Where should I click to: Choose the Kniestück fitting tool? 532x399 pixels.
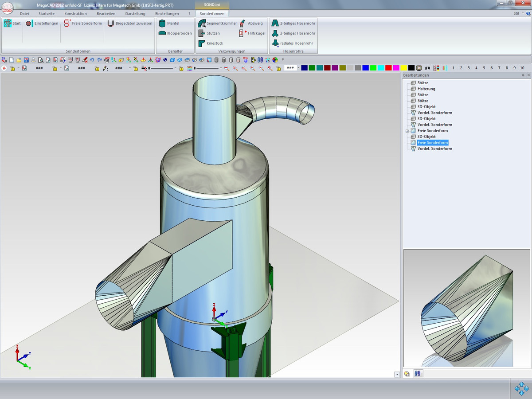click(x=211, y=43)
